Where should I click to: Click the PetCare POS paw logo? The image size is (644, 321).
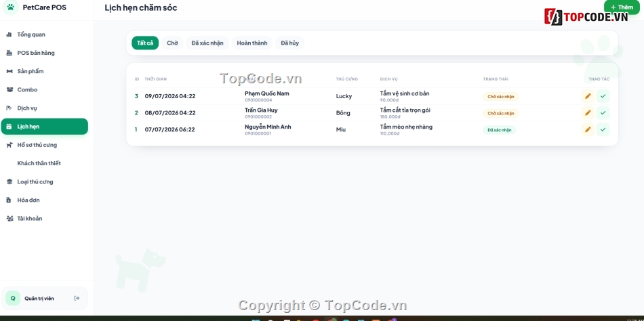click(11, 7)
